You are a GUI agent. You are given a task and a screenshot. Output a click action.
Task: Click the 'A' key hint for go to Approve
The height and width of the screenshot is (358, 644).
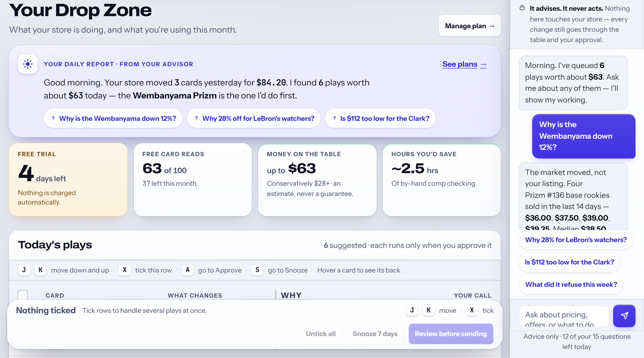point(187,270)
